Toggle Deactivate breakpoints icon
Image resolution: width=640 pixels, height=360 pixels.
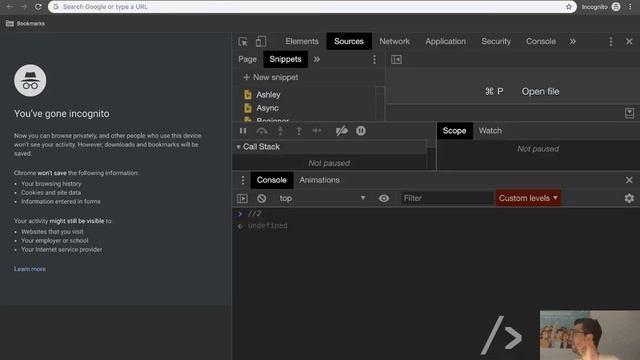pyautogui.click(x=342, y=131)
